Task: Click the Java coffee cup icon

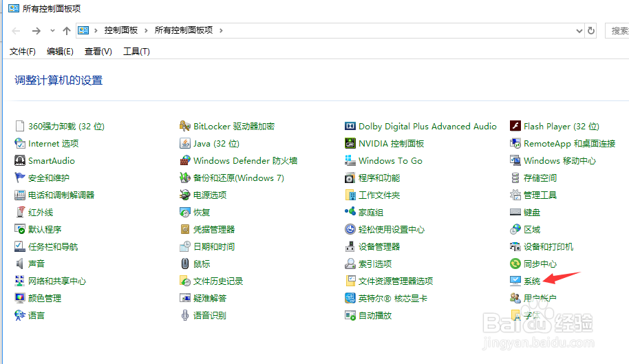Action: pos(185,144)
